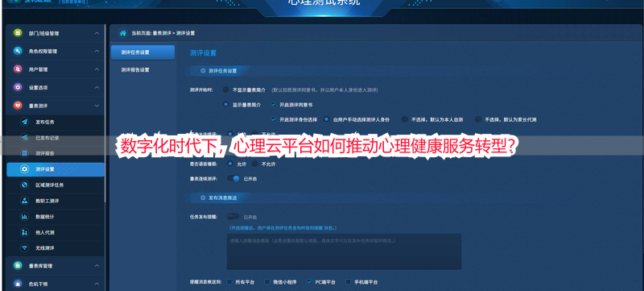Image resolution: width=644 pixels, height=291 pixels.
Task: Click the 发布任务 paper-plane icon
Action: click(25, 122)
